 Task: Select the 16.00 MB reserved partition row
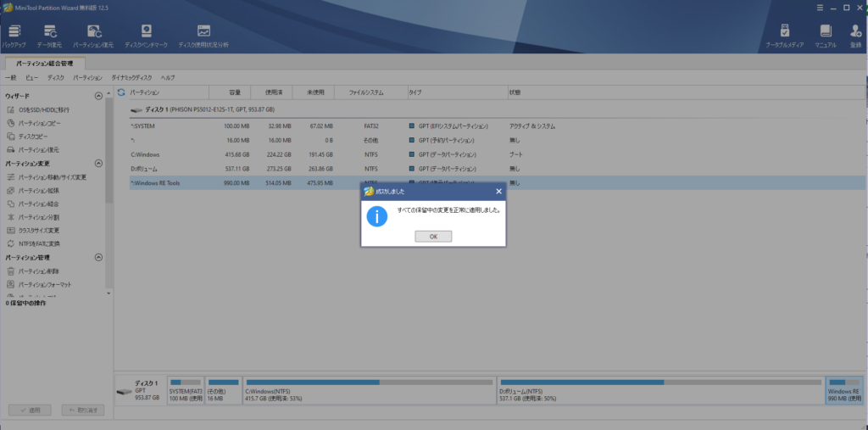(x=497, y=140)
